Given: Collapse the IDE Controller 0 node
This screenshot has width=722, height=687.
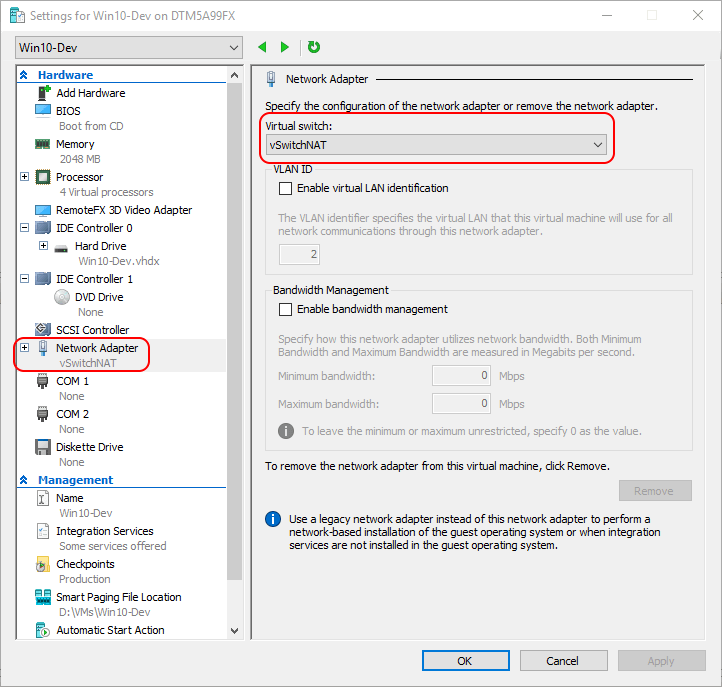Looking at the screenshot, I should (x=25, y=227).
